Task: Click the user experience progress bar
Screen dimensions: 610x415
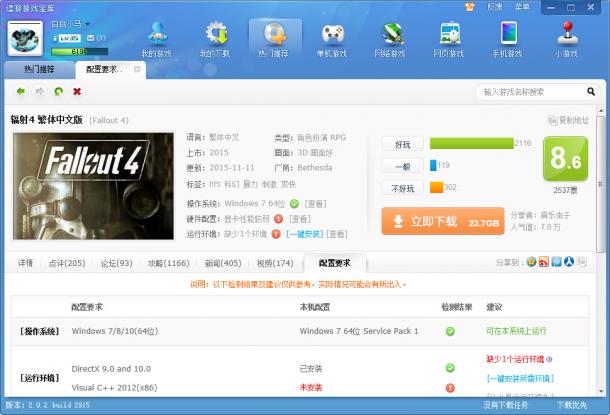Action: tap(79, 51)
